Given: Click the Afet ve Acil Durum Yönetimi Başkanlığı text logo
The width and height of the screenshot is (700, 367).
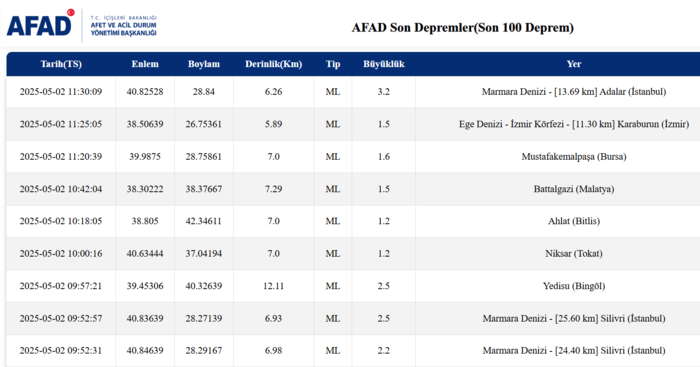Looking at the screenshot, I should coord(124,25).
